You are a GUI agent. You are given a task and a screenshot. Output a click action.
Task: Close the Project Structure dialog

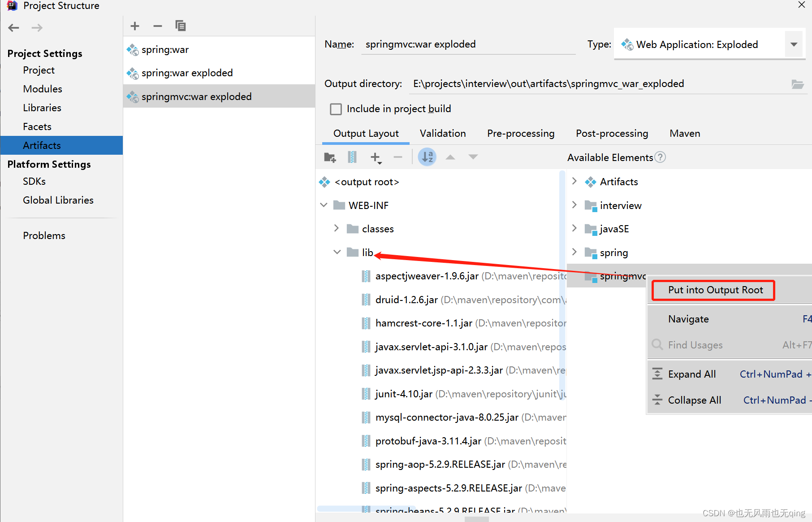[802, 5]
